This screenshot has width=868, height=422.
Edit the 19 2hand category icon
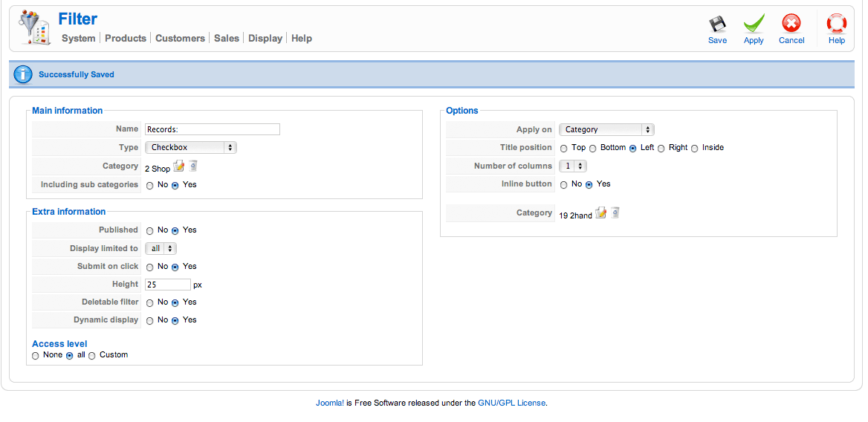600,213
